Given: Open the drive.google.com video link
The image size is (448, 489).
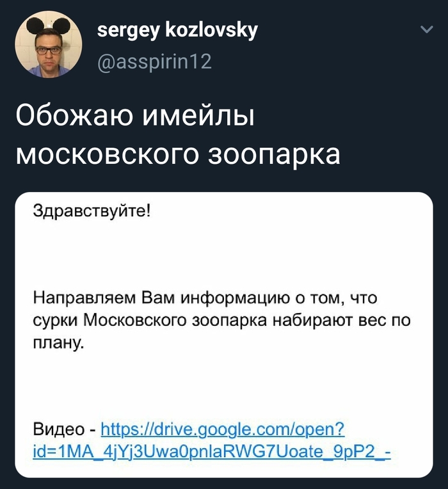Looking at the screenshot, I should [x=223, y=428].
